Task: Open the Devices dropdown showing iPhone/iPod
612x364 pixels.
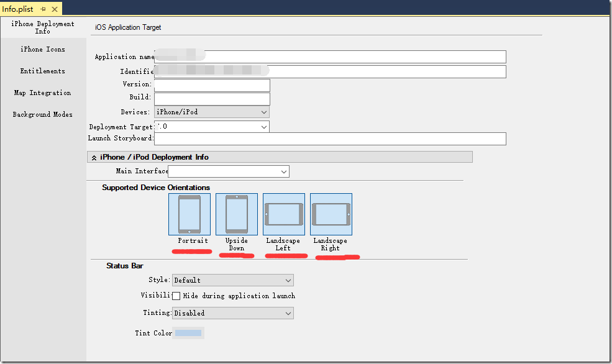Action: [x=212, y=112]
